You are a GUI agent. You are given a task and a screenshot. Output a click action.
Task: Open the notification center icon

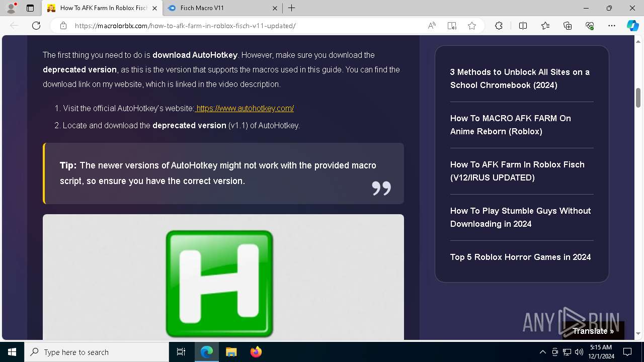tap(627, 352)
